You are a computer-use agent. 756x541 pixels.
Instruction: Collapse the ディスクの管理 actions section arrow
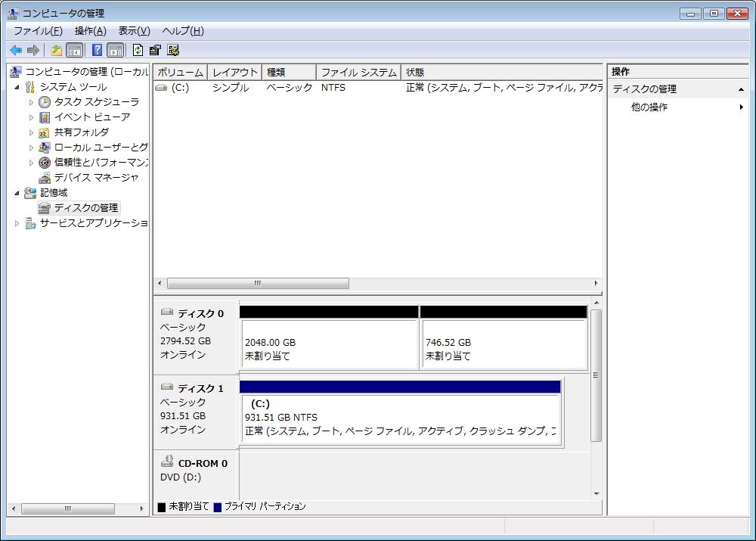pos(741,89)
